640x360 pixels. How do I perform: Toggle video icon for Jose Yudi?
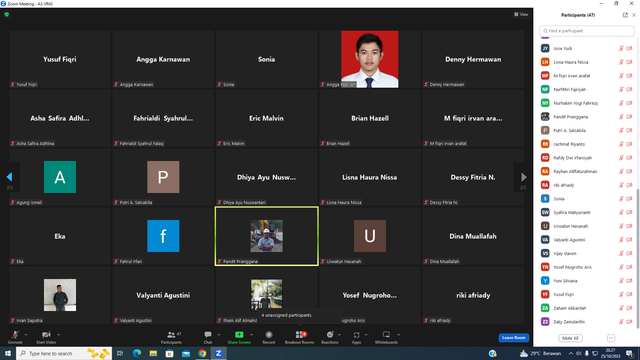(629, 49)
